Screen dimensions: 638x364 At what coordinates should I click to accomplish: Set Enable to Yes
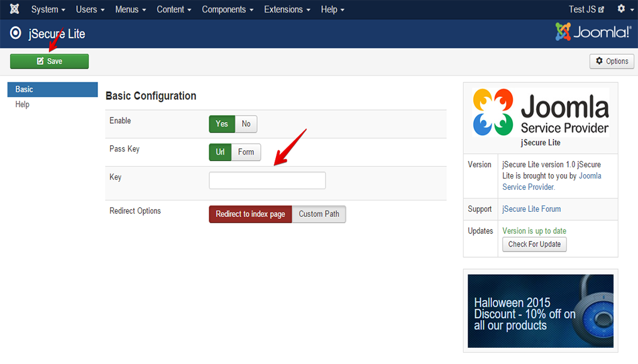[222, 124]
